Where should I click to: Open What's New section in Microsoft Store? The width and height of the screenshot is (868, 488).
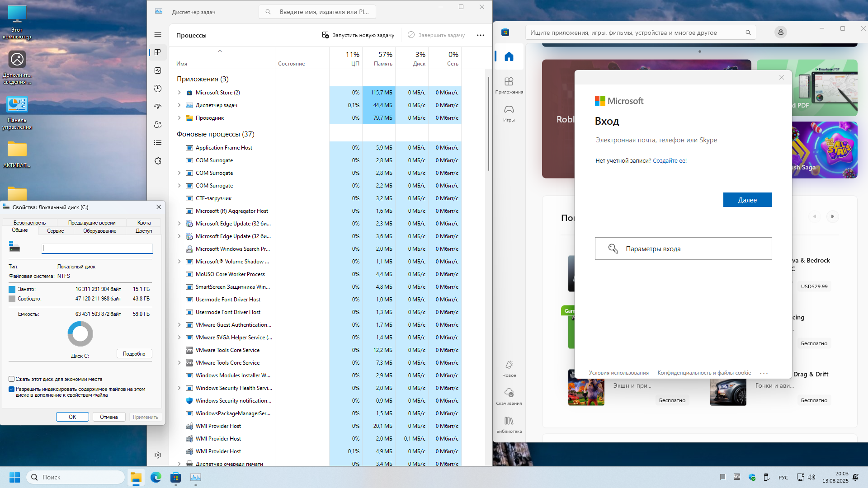509,368
